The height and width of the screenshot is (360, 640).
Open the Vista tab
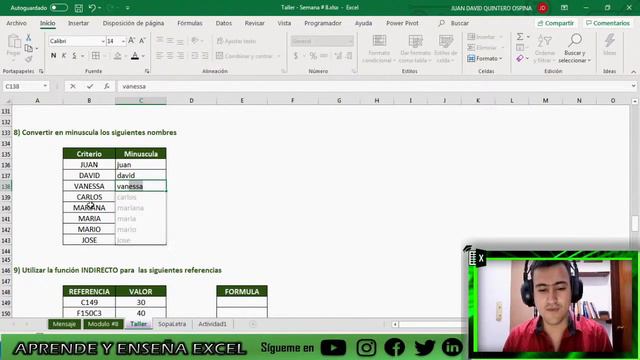[x=284, y=23]
